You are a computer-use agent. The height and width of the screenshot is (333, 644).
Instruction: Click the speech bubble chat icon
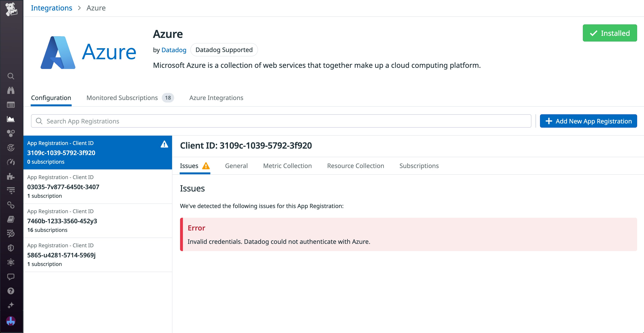11,277
